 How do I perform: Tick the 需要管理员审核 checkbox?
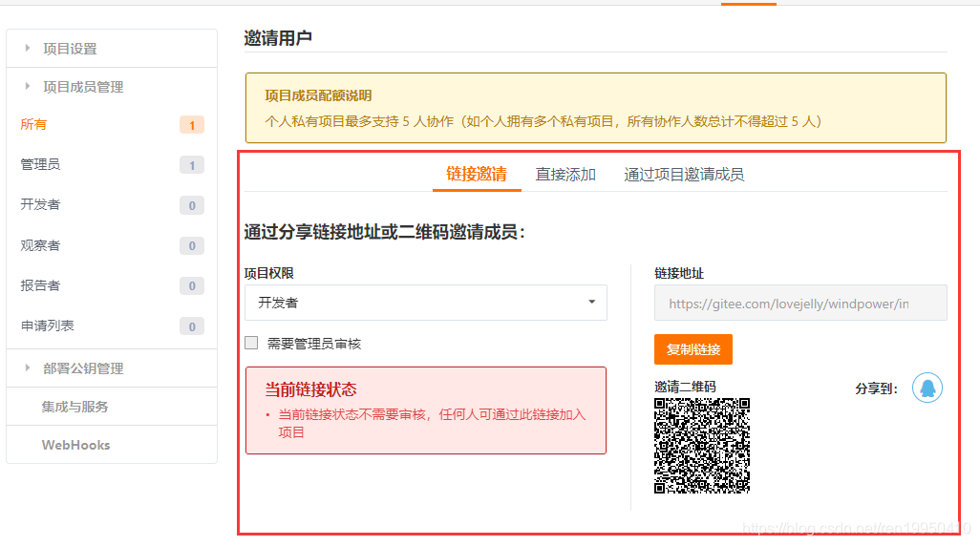click(x=251, y=343)
